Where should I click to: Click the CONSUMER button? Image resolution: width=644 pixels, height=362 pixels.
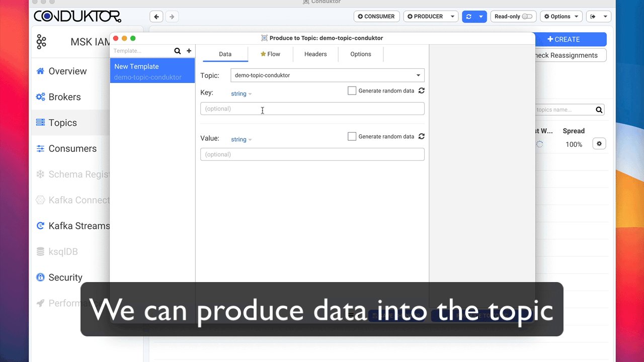(x=376, y=17)
